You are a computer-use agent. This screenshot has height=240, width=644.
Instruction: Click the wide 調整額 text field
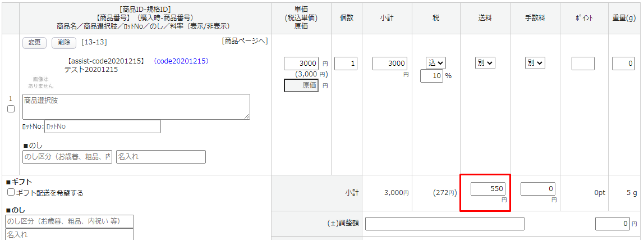(x=444, y=224)
